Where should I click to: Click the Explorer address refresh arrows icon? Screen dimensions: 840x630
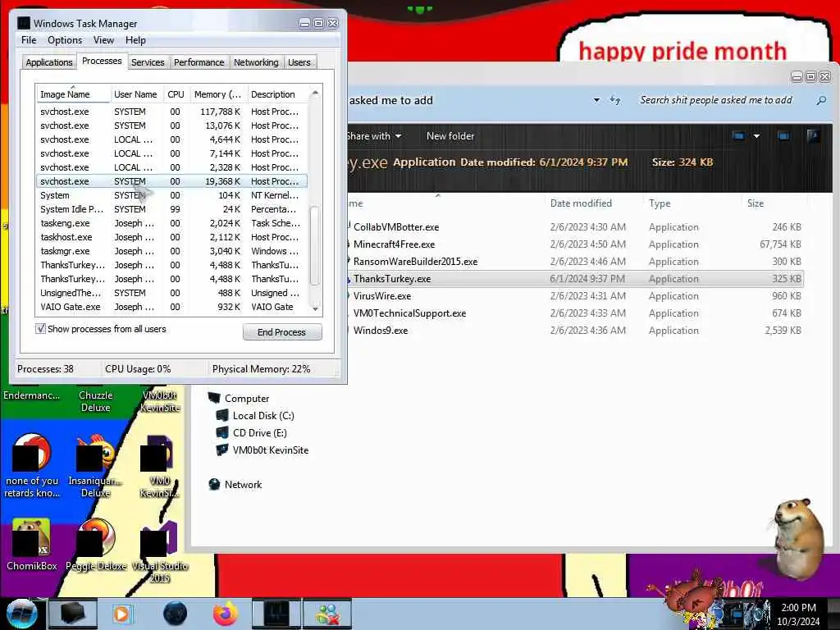point(615,100)
